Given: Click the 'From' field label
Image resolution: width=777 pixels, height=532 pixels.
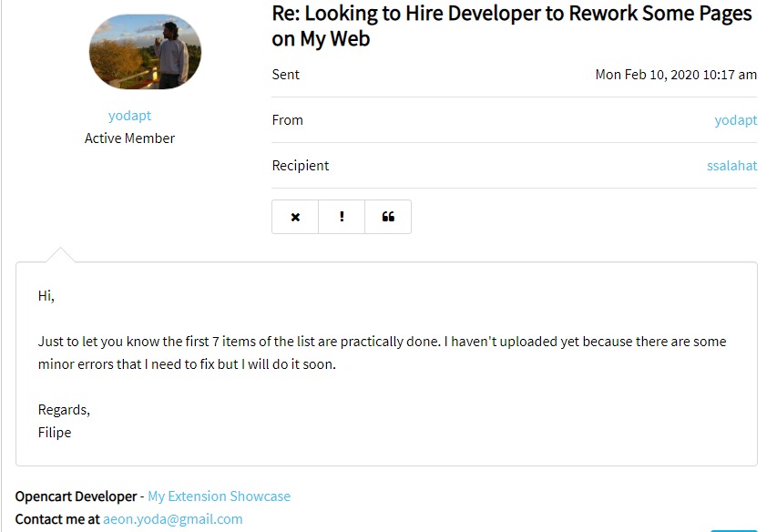Looking at the screenshot, I should click(288, 120).
